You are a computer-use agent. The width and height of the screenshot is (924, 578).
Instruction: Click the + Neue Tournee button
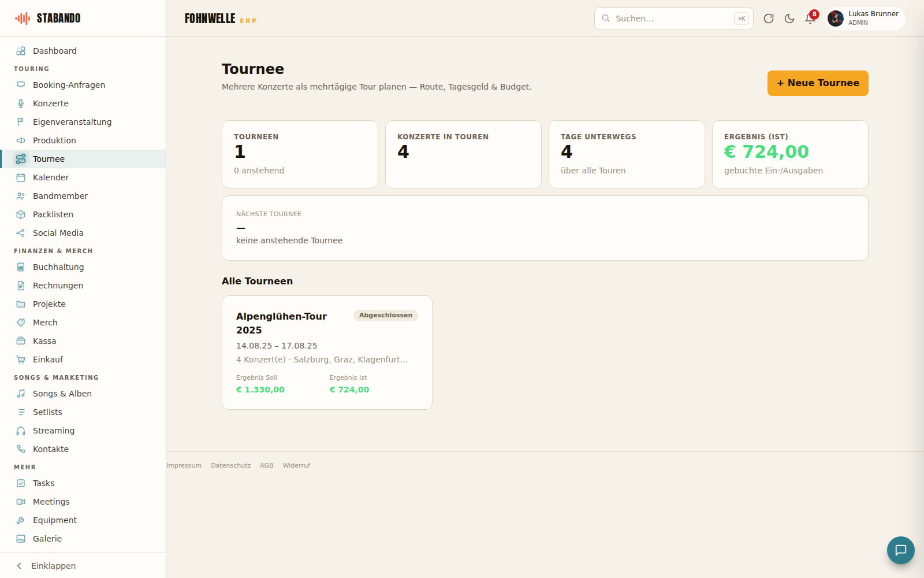pos(818,83)
